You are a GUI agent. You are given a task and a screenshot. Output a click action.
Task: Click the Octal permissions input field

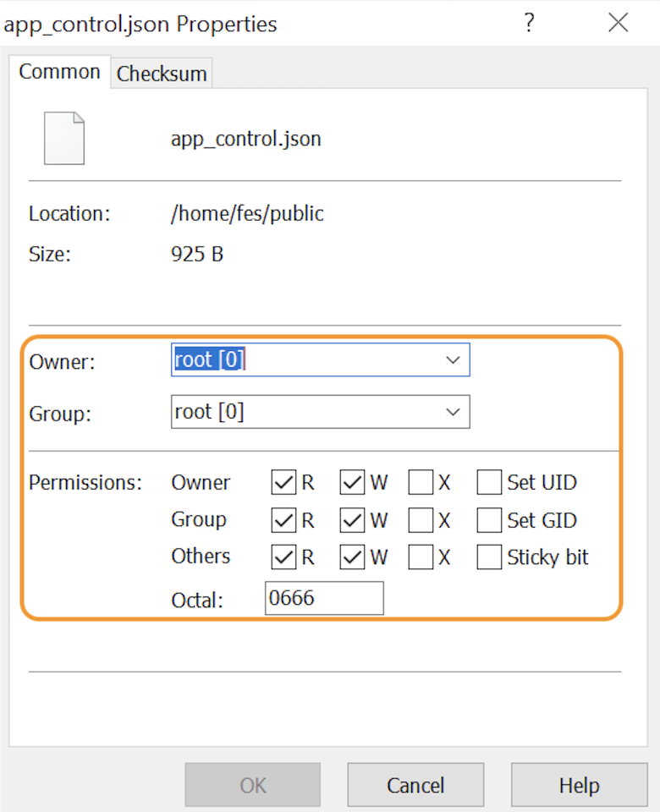point(323,599)
